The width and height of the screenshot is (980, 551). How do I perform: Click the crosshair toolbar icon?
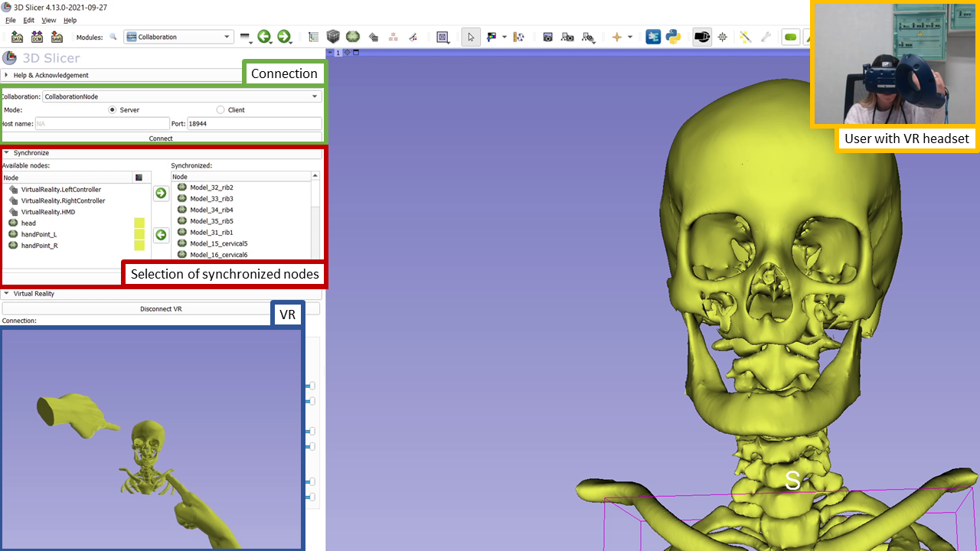click(617, 37)
